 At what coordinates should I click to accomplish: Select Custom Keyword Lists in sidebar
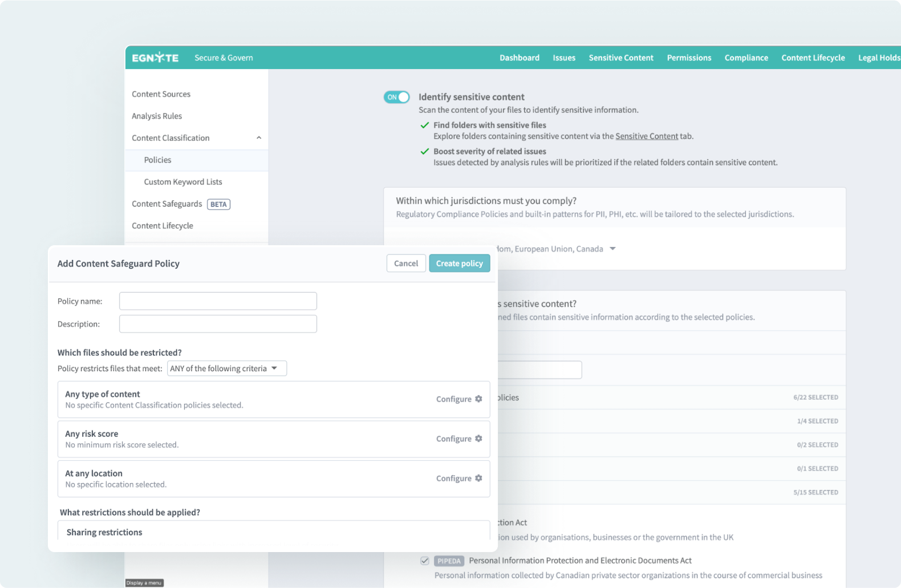tap(183, 182)
